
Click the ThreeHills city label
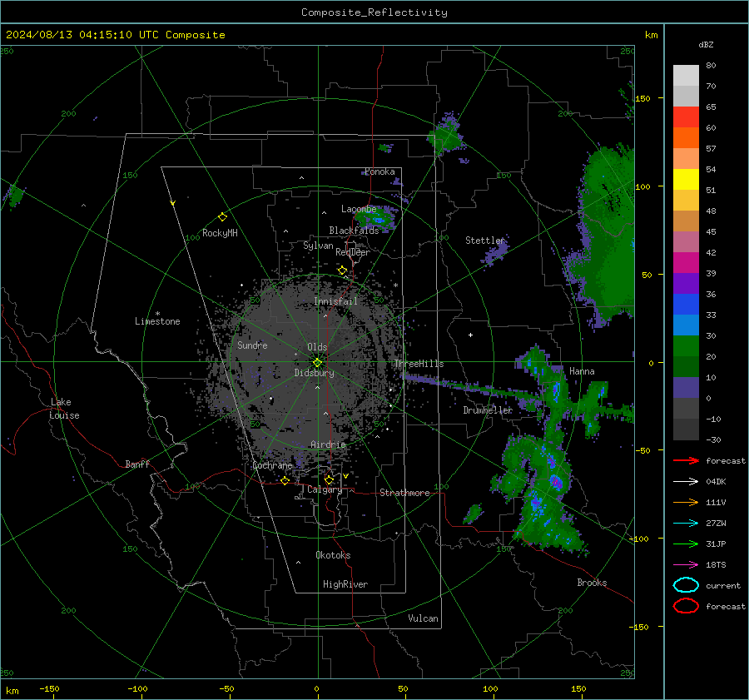tap(419, 364)
